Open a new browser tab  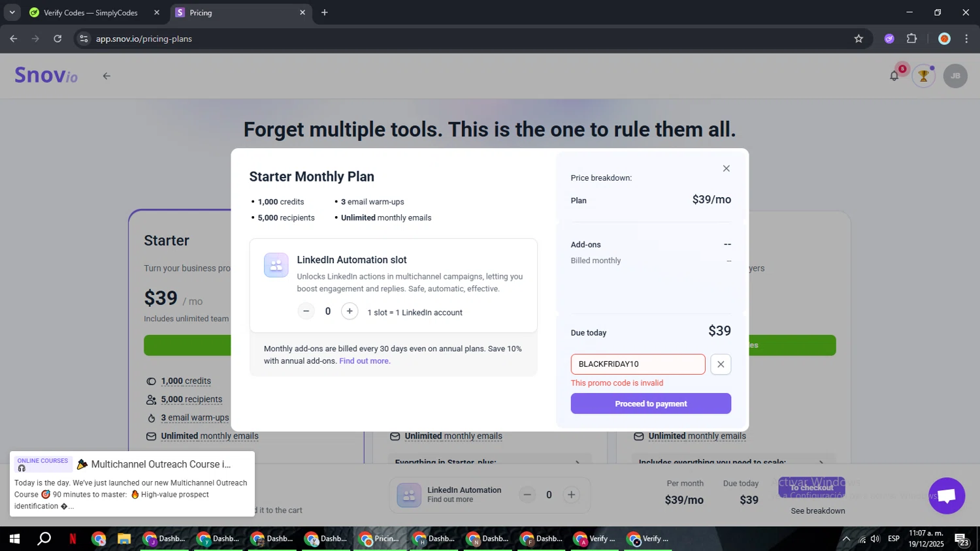[x=325, y=12]
